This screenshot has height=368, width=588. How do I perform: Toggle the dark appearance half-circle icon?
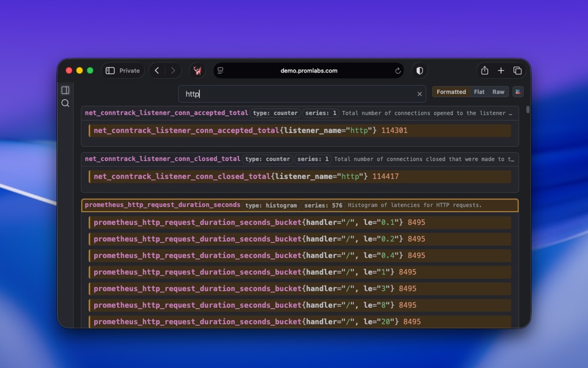point(420,71)
